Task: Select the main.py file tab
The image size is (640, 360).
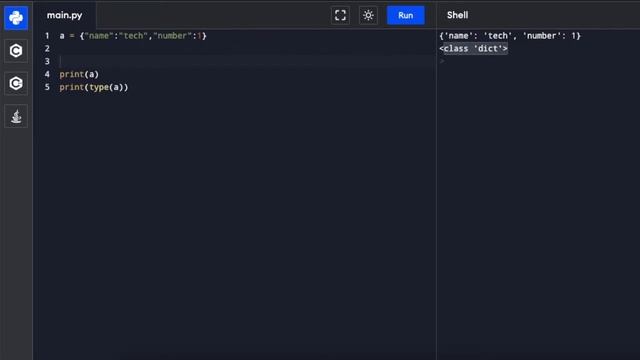Action: pos(64,16)
